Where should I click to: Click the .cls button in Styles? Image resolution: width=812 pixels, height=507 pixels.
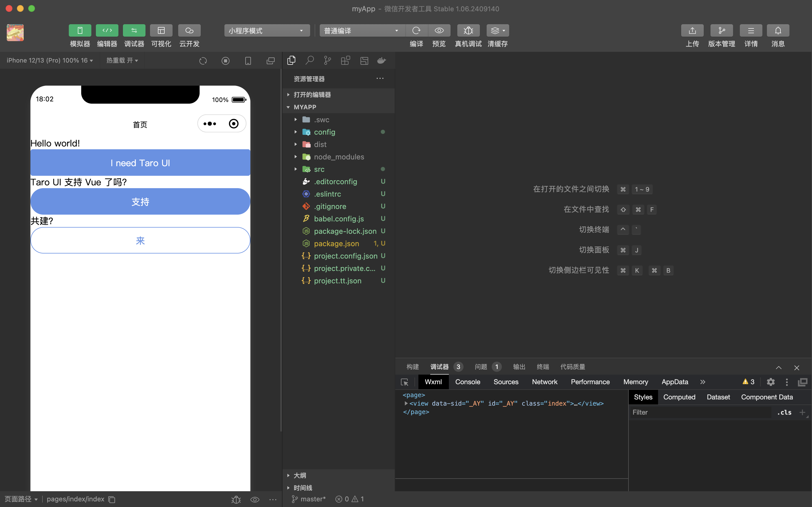pyautogui.click(x=784, y=412)
